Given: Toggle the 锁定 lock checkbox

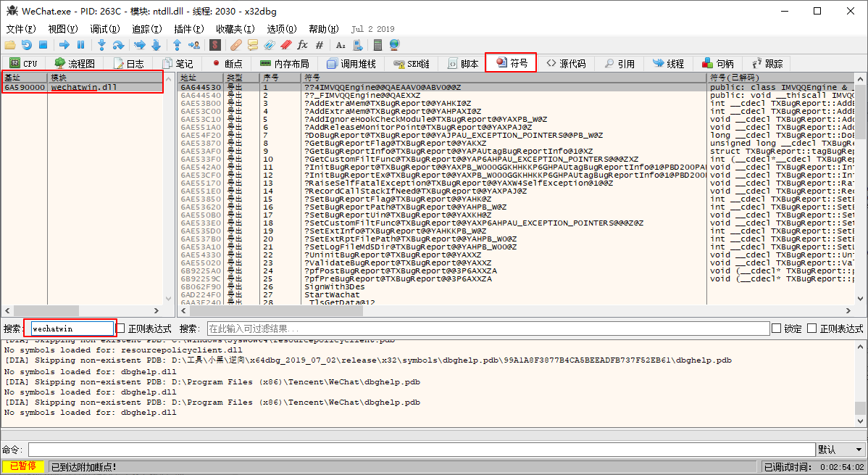Looking at the screenshot, I should click(777, 329).
